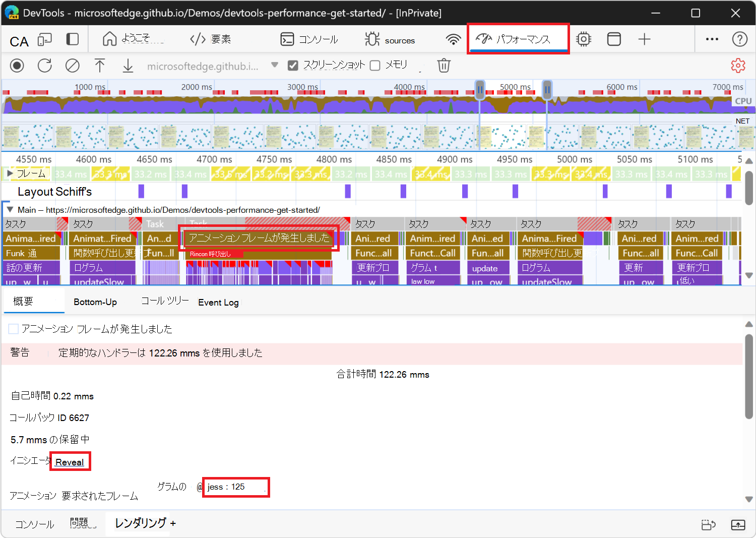
Task: Switch to the sources tab
Action: click(x=390, y=39)
